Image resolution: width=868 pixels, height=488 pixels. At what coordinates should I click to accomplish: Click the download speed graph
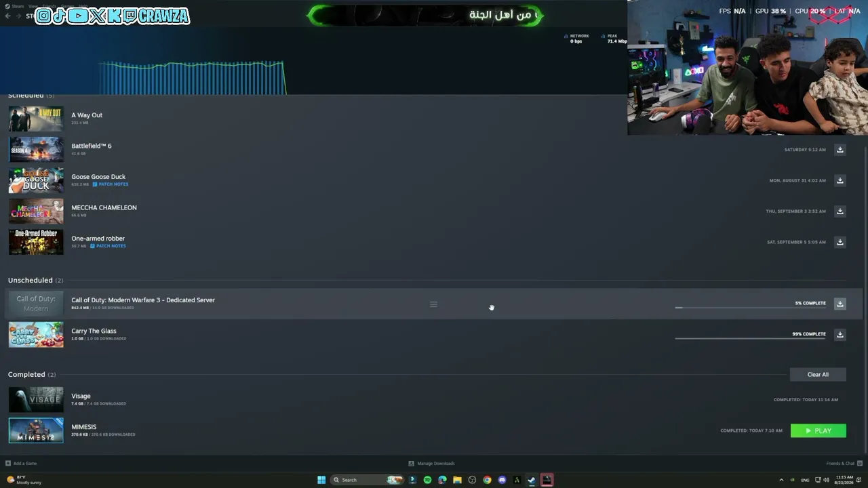tap(192, 77)
